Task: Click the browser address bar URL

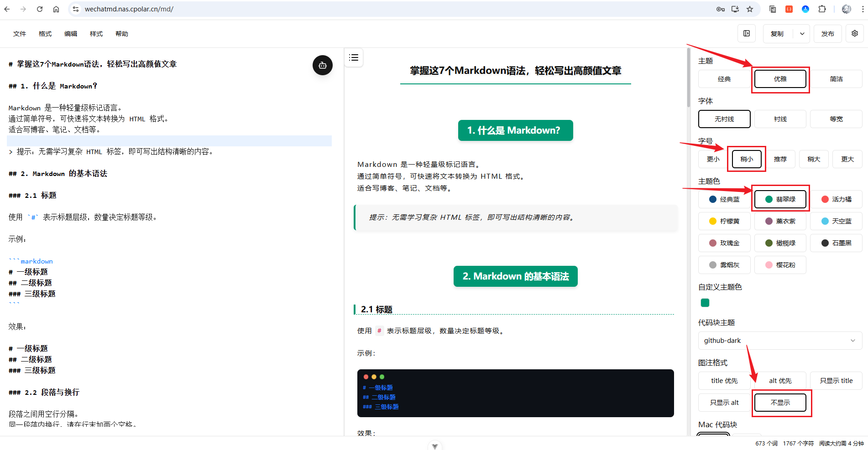Action: tap(129, 9)
